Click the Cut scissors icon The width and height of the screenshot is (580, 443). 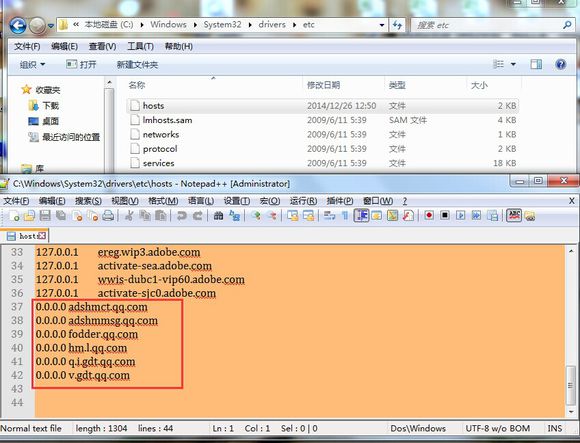tap(129, 215)
